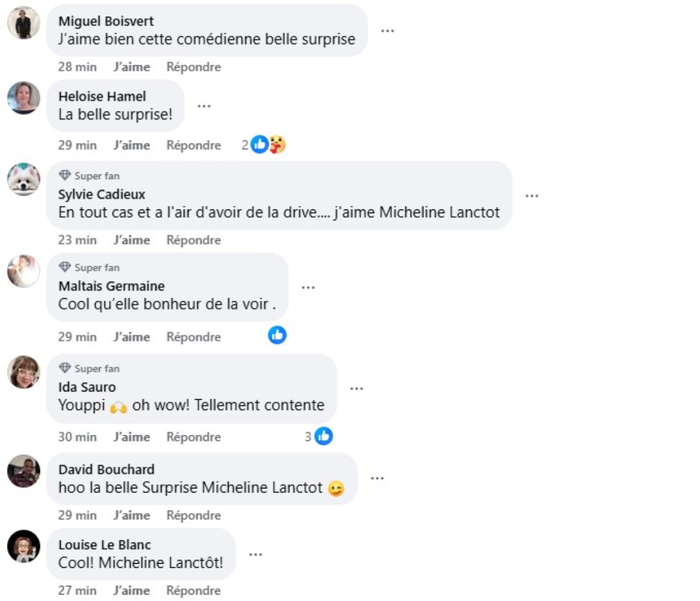Image resolution: width=700 pixels, height=601 pixels.
Task: Open options menu for Miguel Boisvert's comment
Action: [387, 30]
